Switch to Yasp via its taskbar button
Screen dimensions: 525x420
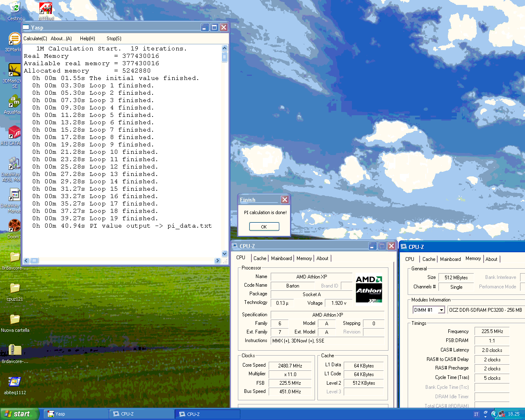(x=76, y=414)
